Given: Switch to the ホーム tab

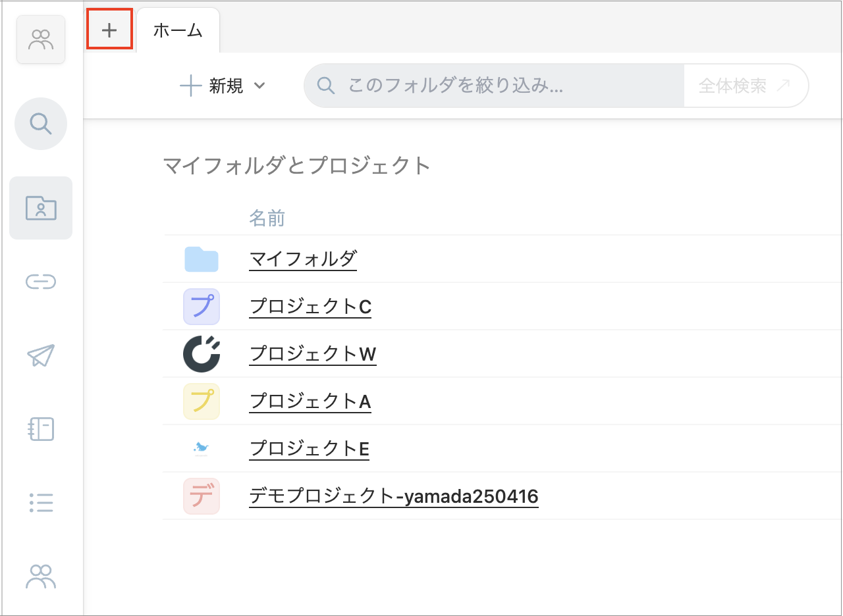Looking at the screenshot, I should (178, 30).
